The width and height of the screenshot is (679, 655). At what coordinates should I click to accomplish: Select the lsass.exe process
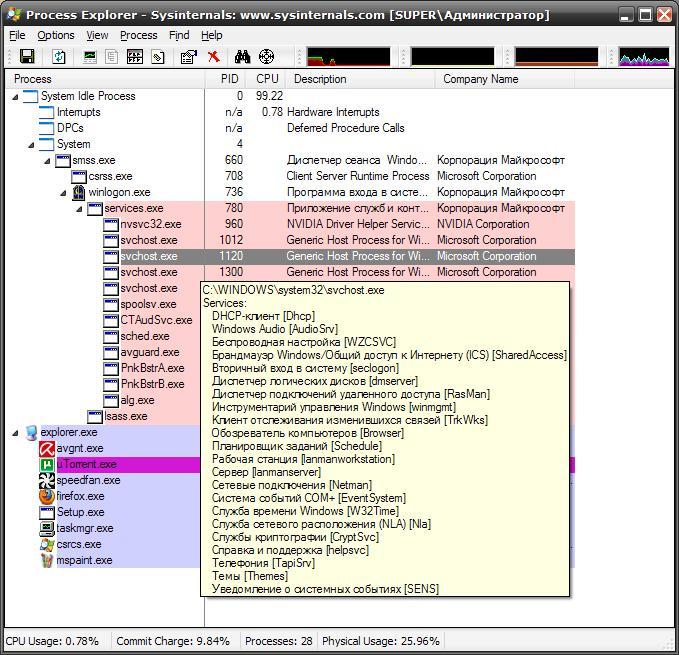(126, 416)
